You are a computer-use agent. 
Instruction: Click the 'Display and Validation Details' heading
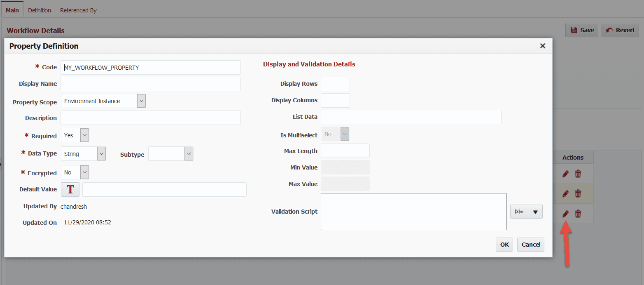click(309, 64)
